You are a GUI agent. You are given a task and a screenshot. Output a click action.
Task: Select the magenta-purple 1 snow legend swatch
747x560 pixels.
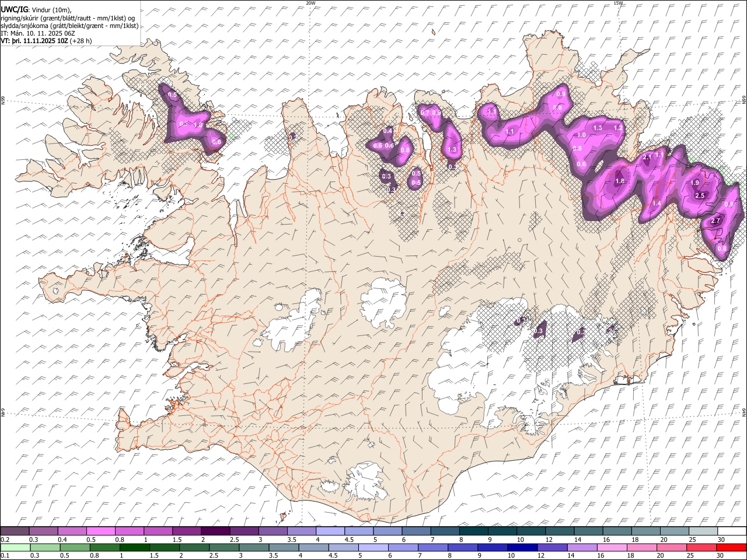click(158, 531)
